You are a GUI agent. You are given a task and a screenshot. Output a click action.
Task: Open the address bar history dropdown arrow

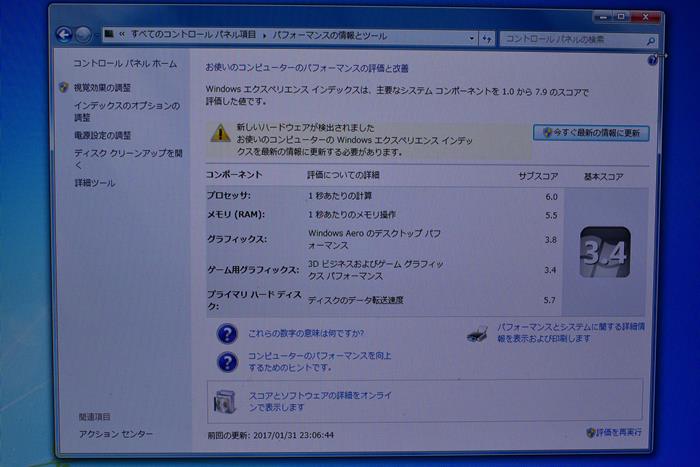(471, 38)
